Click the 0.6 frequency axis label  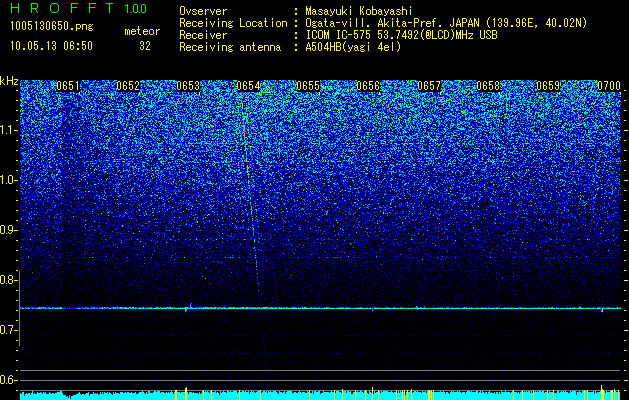point(8,380)
